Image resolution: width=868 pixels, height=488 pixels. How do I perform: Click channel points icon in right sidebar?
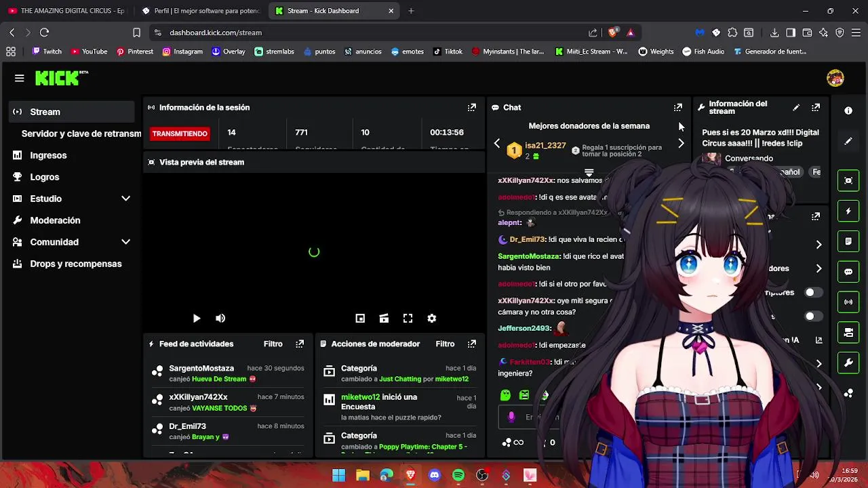[848, 393]
